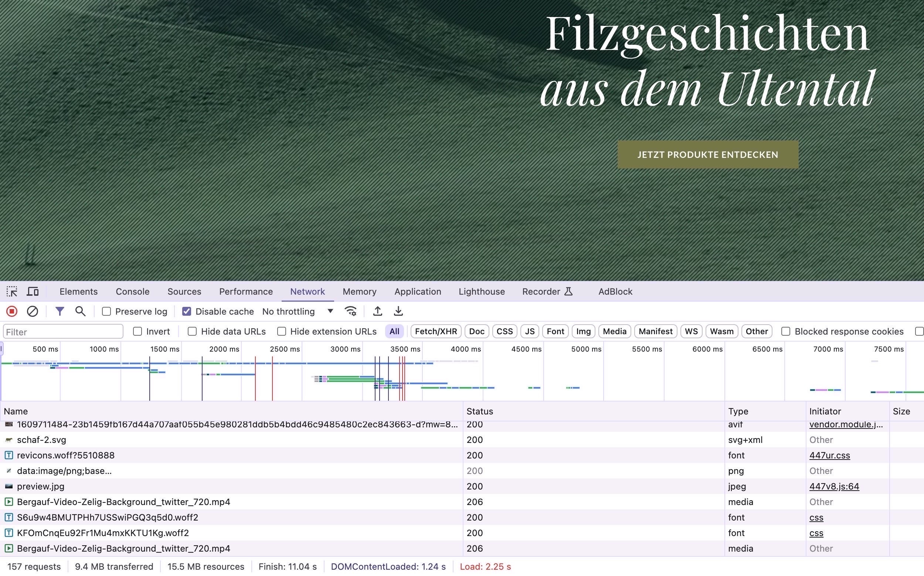Clear the network log
The height and width of the screenshot is (576, 924).
pyautogui.click(x=33, y=312)
